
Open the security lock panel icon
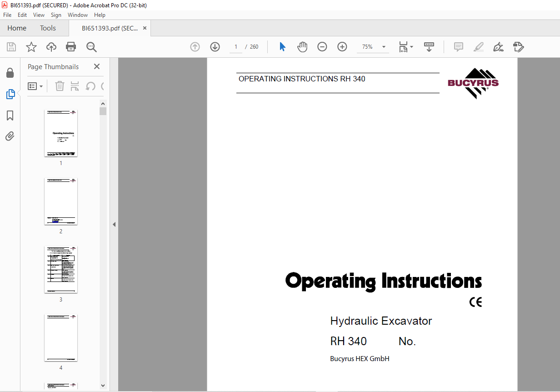(10, 73)
